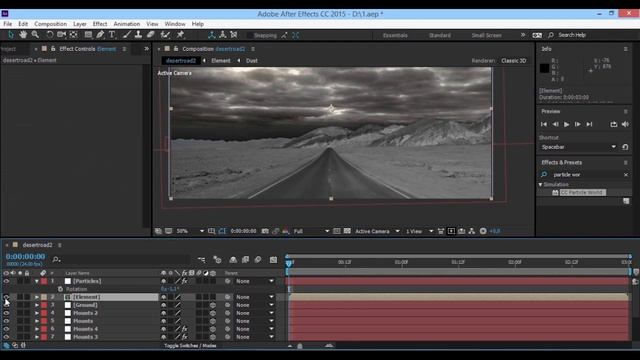Open the Effect menu

[100, 24]
